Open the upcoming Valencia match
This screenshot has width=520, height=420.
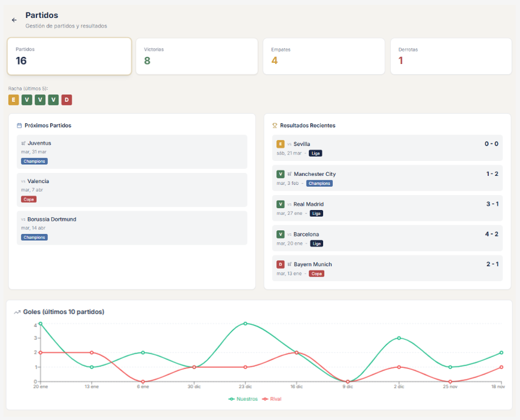coord(132,190)
